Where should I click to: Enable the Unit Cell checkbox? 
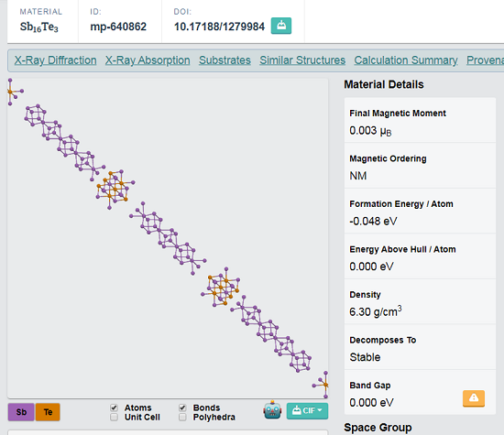[x=115, y=417]
